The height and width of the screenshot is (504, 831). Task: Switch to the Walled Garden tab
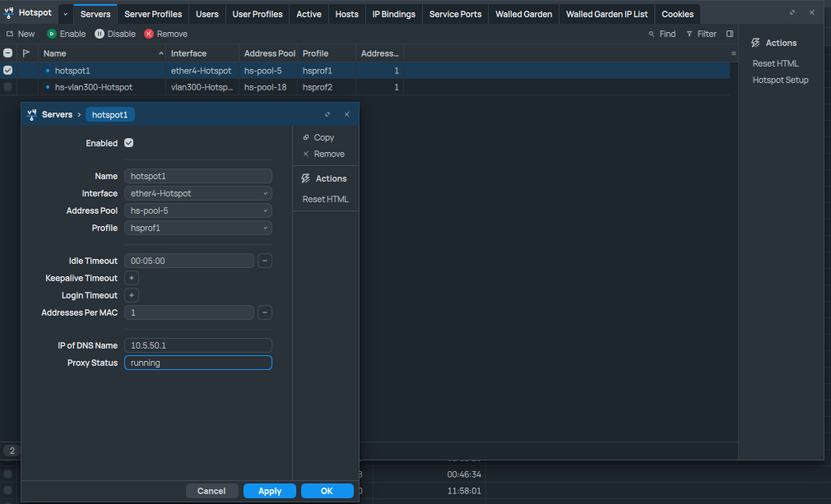click(523, 14)
